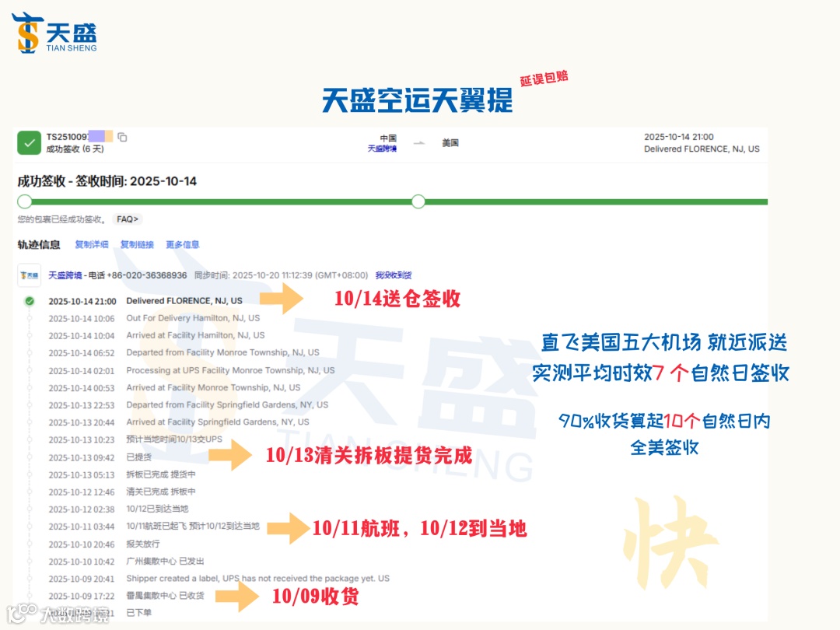This screenshot has width=840, height=630.
Task: Click 您的包裹已经成功签收 message
Action: pos(62,219)
